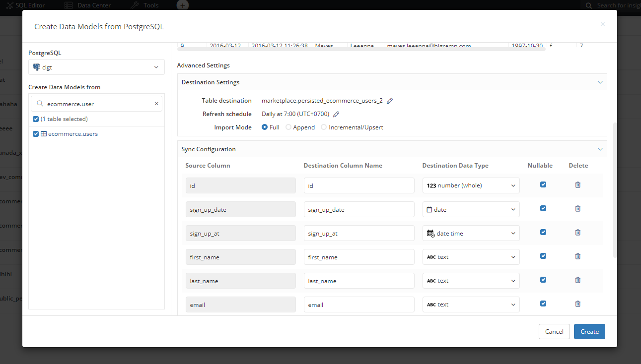Close the Create Data Models dialog

[x=603, y=24]
